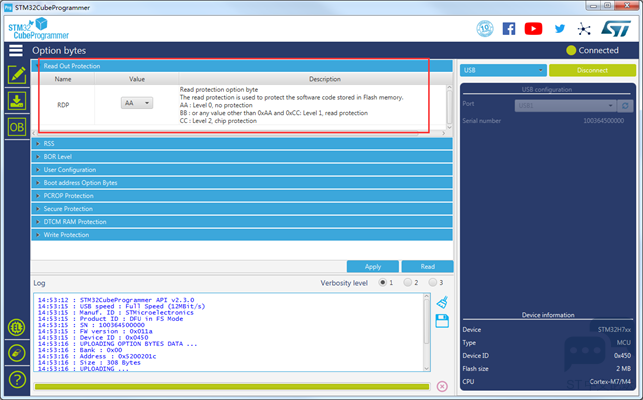Open the help question mark icon
Screen dimensions: 643x400
pyautogui.click(x=17, y=379)
